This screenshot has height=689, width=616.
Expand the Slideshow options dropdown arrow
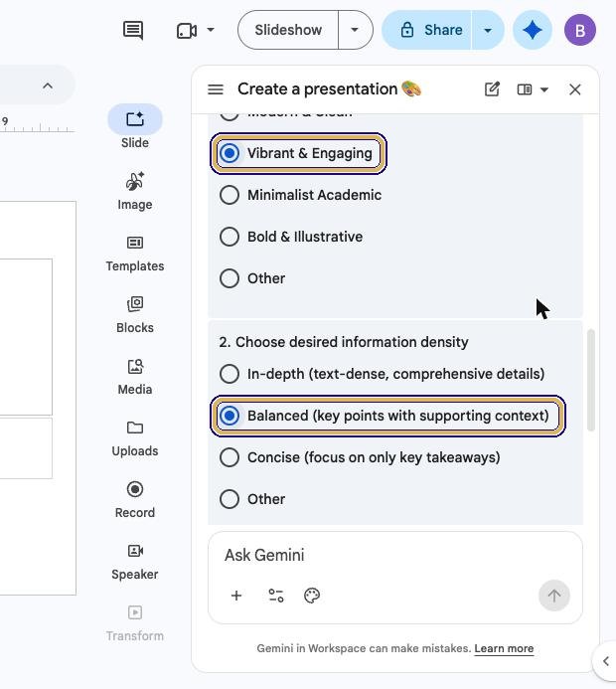coord(355,30)
